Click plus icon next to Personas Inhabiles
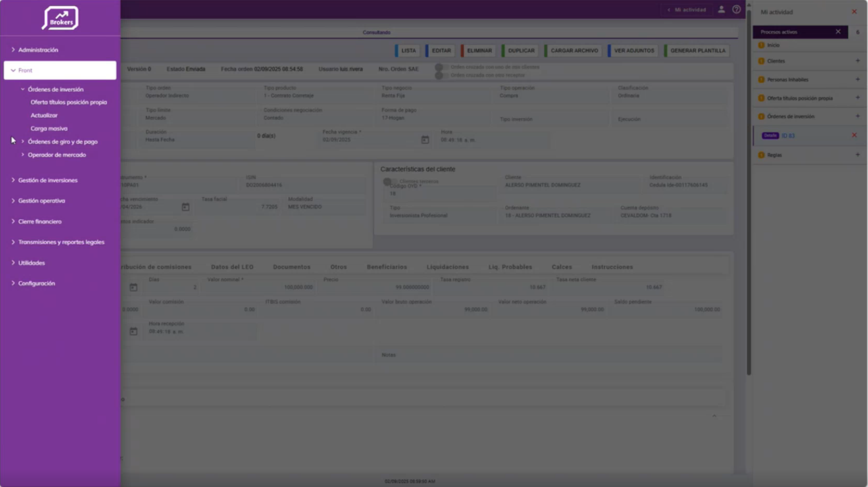The height and width of the screenshot is (487, 868). pos(858,80)
